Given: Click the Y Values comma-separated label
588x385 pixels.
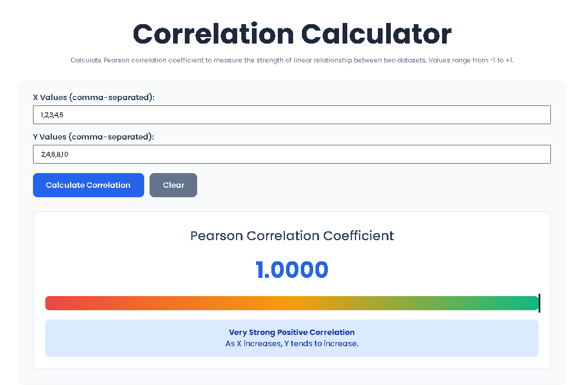Looking at the screenshot, I should [x=94, y=137].
